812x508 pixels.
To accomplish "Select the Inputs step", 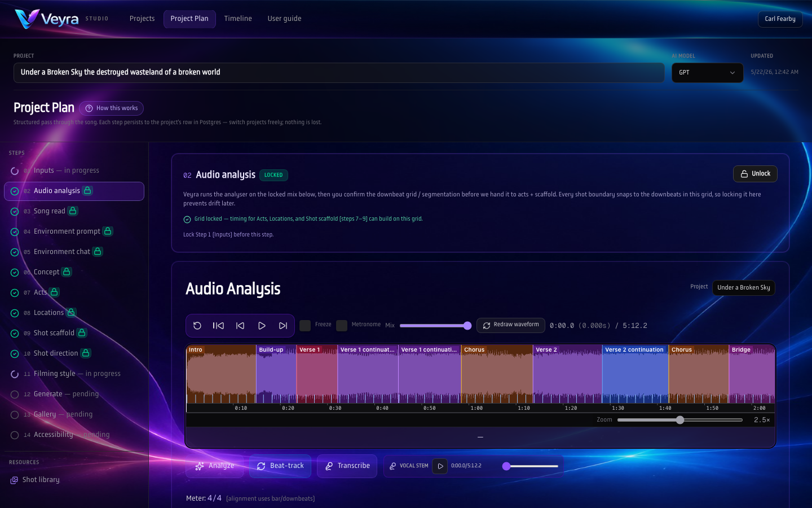I will [x=74, y=170].
